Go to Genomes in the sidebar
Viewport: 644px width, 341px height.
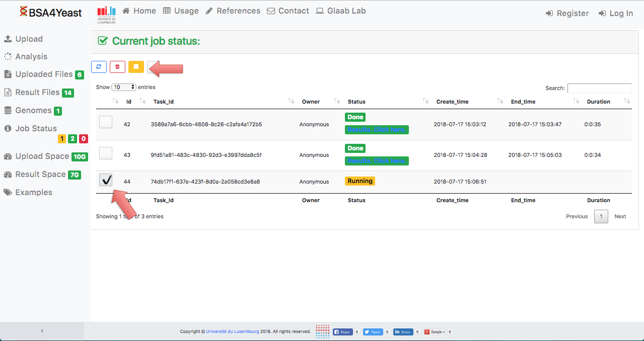pos(33,111)
